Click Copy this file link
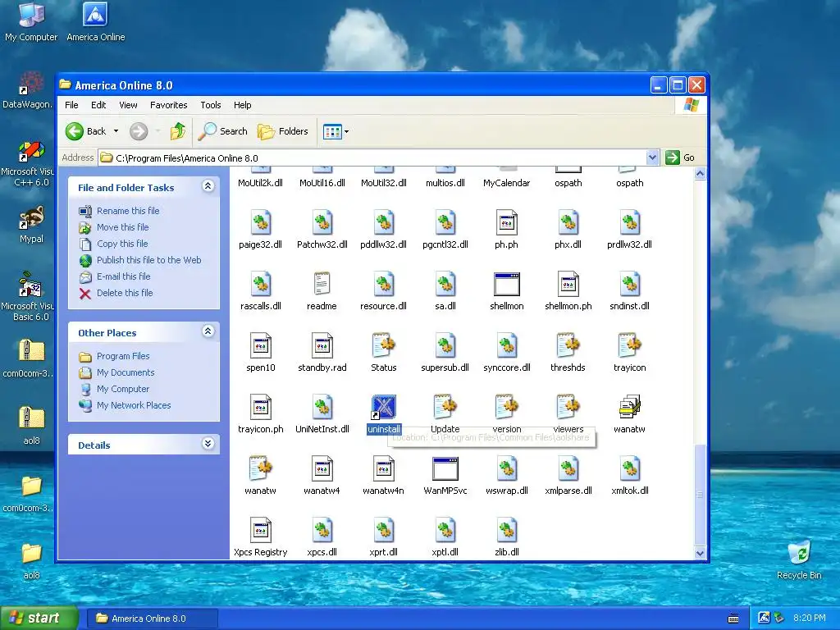Viewport: 840px width, 630px height. click(x=122, y=244)
